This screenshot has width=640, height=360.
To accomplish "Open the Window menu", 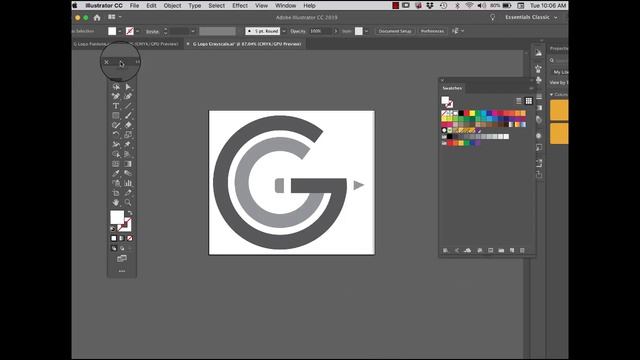I will pyautogui.click(x=285, y=6).
